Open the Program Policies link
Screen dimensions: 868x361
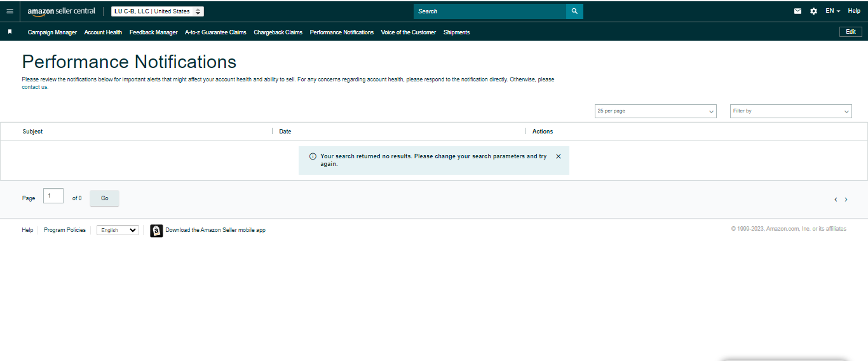coord(65,230)
